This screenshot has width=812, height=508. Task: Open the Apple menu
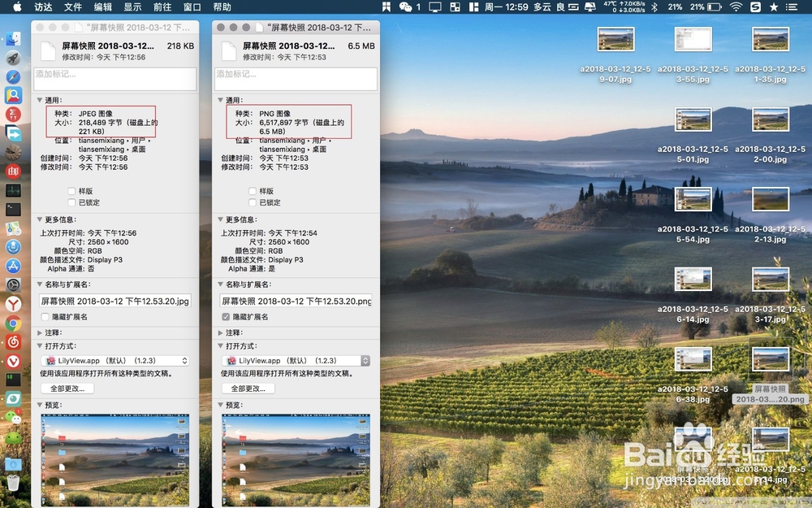click(17, 7)
